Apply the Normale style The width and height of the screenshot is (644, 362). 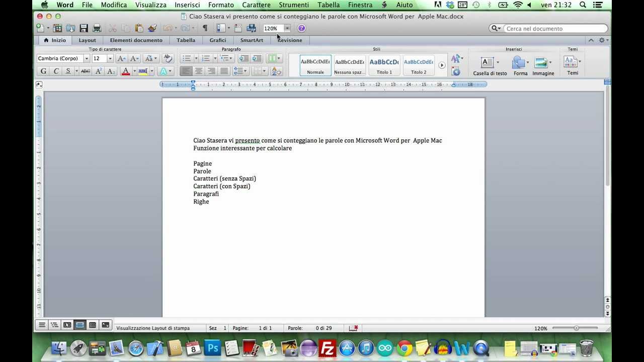tap(315, 65)
